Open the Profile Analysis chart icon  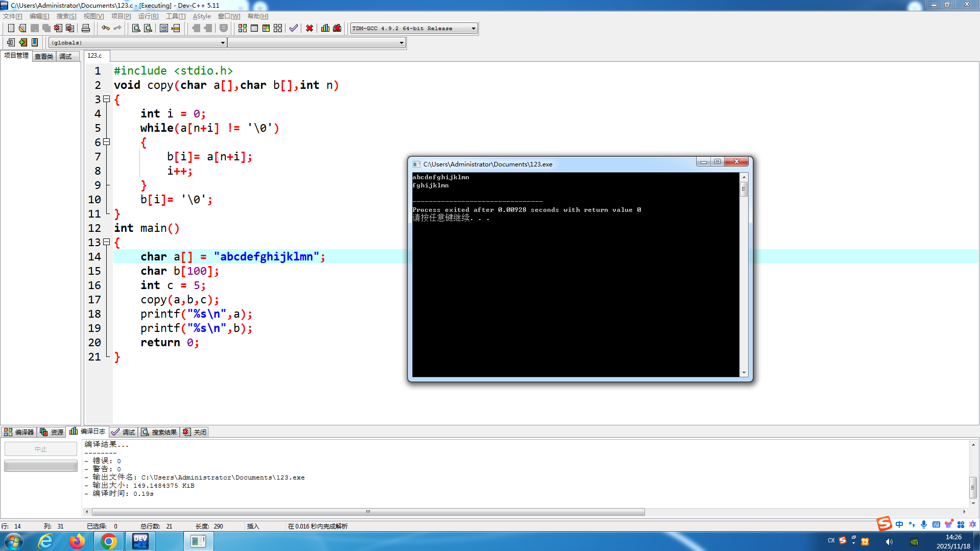point(325,28)
